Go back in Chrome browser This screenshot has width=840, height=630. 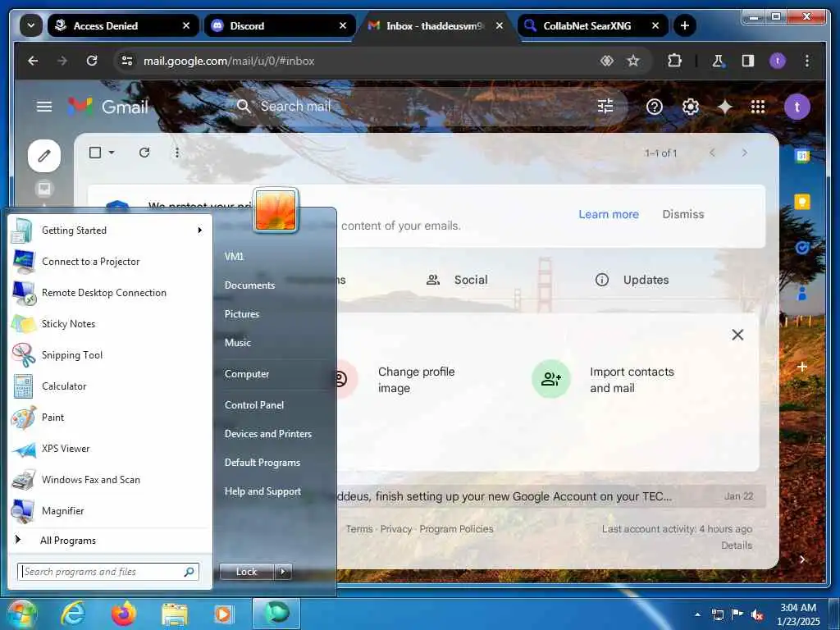pos(33,61)
